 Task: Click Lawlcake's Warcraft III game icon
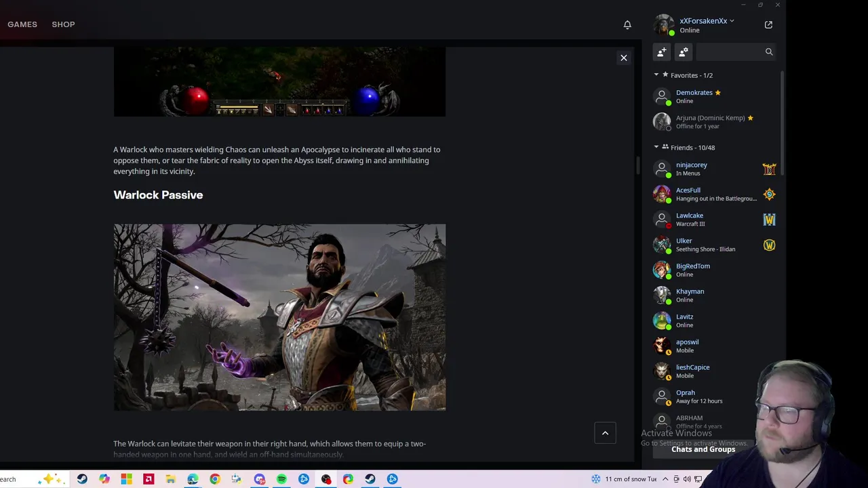point(769,220)
